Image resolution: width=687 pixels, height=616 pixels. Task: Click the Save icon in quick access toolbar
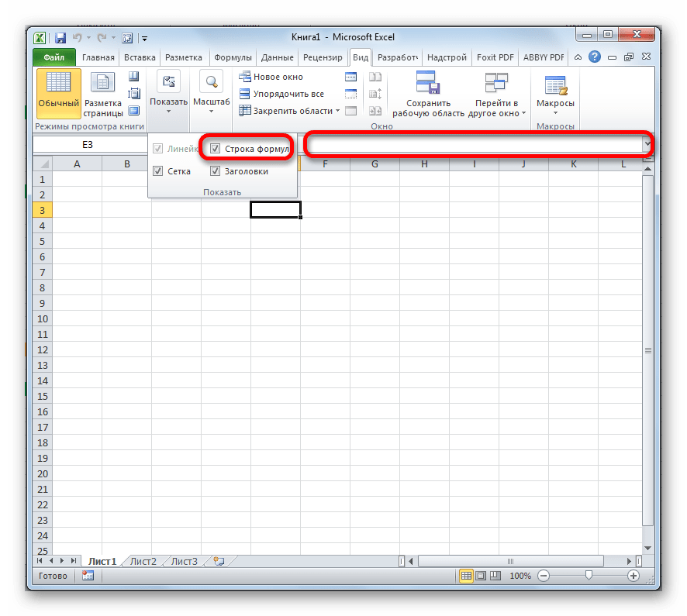coord(60,38)
